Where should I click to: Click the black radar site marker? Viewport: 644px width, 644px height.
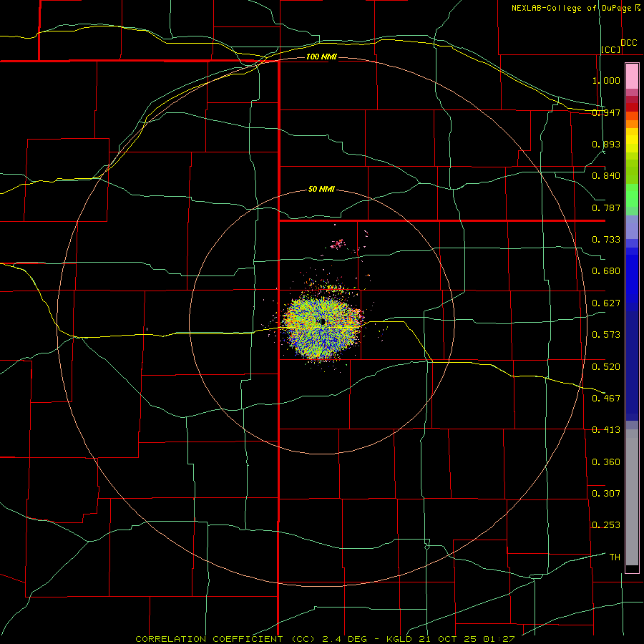323,321
